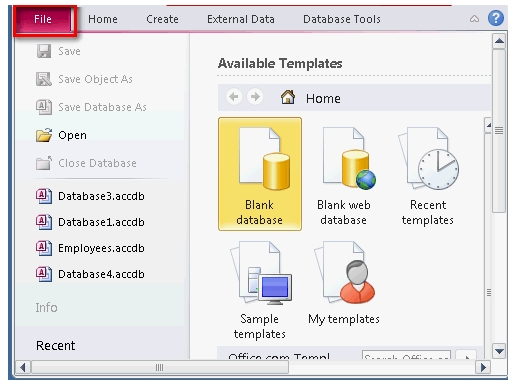Click the blue Help question mark icon

pos(496,18)
